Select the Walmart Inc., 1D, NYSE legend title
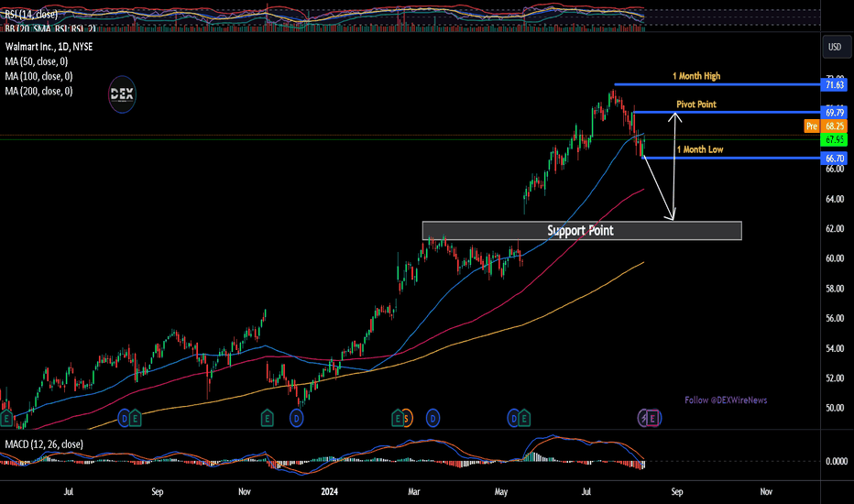854x504 pixels. (49, 47)
